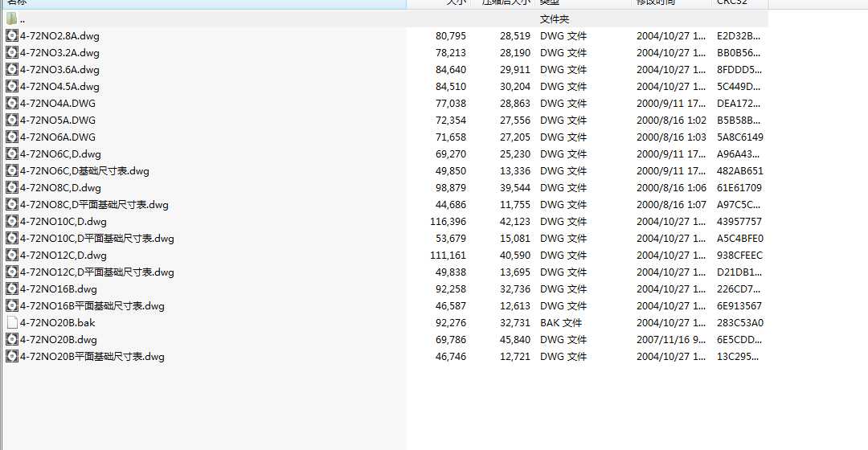Viewport: 868px width, 450px height.
Task: Click file name 4-72NO20B.dwg
Action: 59,340
